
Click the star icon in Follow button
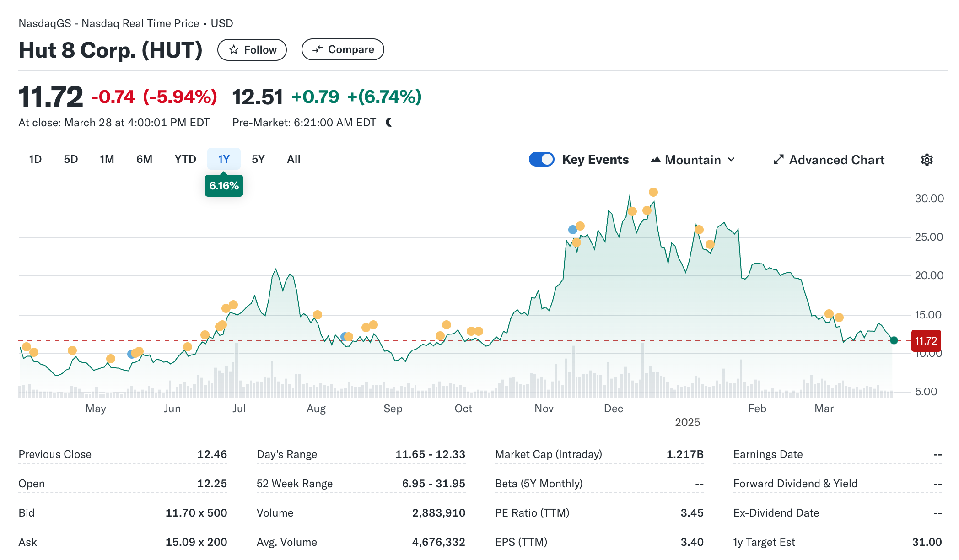click(234, 49)
